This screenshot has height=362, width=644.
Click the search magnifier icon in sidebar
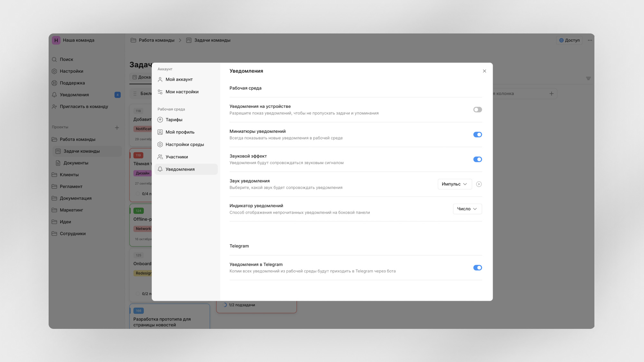54,60
